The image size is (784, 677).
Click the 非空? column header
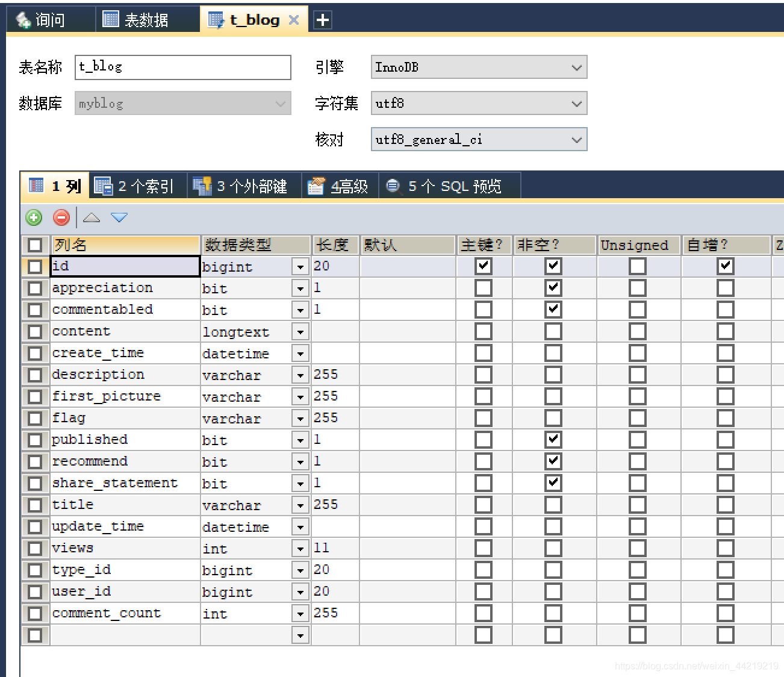point(554,245)
